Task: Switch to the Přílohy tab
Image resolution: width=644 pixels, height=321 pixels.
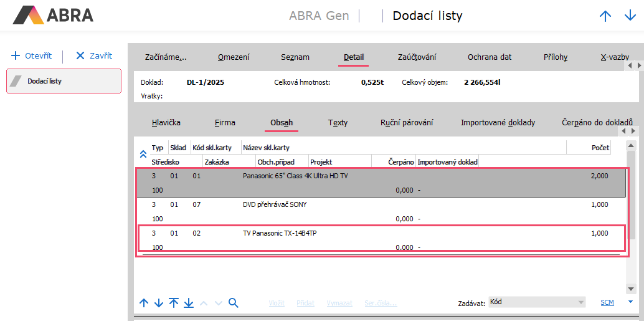Action: [556, 57]
